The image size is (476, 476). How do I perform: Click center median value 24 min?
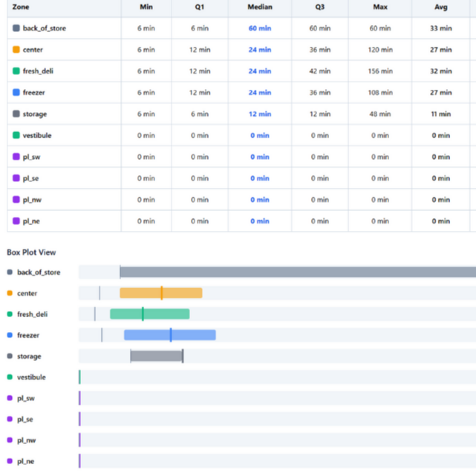[260, 50]
